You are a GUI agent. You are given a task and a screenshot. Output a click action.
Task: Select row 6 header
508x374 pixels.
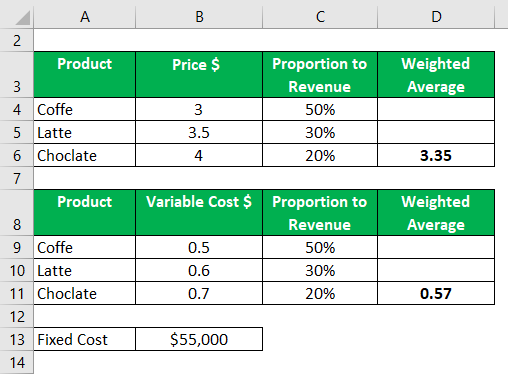17,155
